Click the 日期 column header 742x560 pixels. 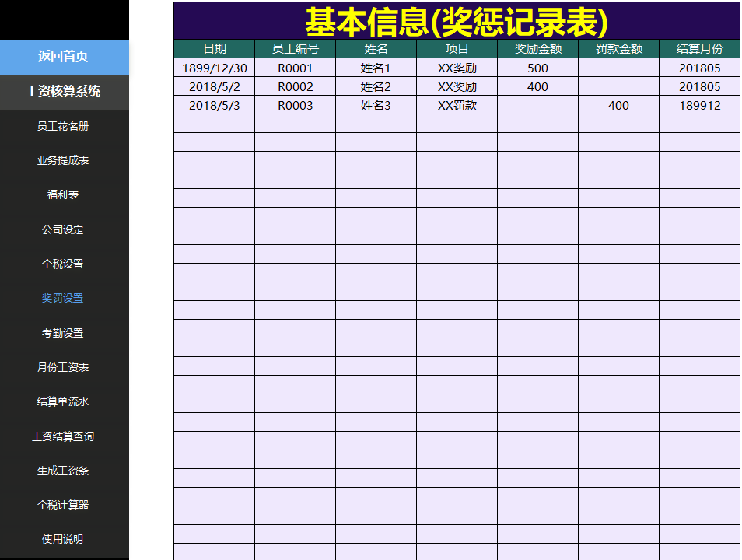[215, 49]
